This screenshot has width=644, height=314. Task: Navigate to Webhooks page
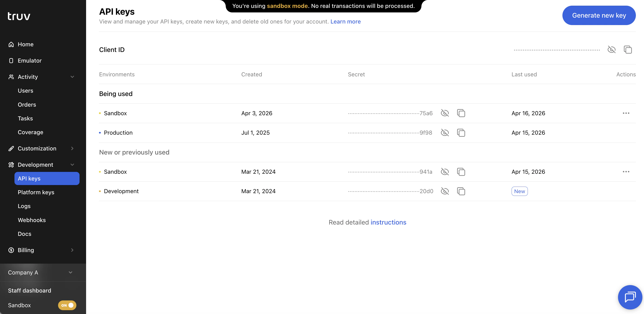(32, 220)
